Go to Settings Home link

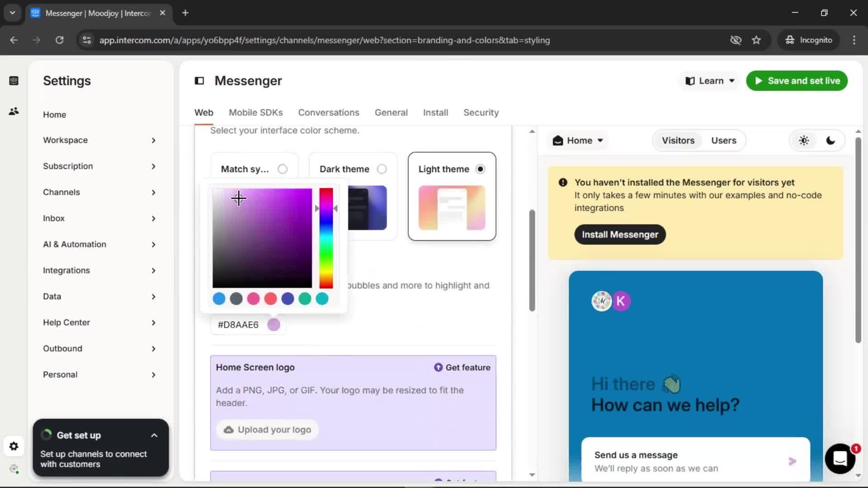pyautogui.click(x=55, y=115)
